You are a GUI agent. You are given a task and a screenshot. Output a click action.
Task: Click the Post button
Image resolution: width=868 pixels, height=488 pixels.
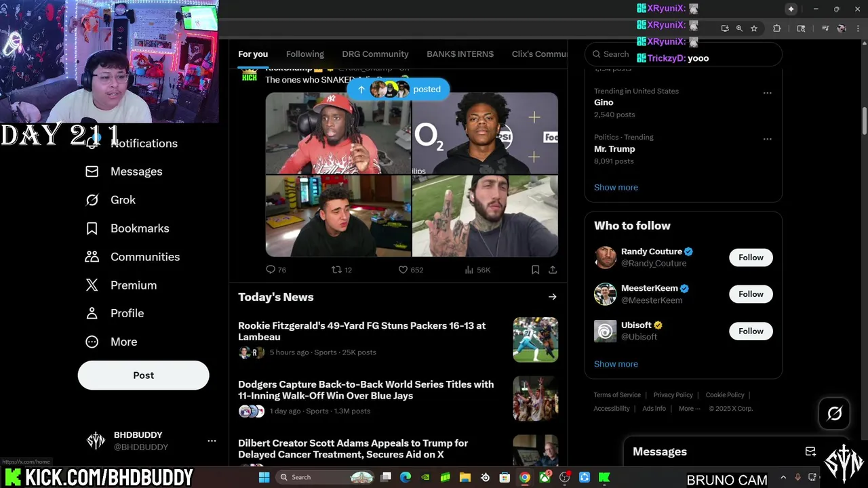(x=143, y=375)
